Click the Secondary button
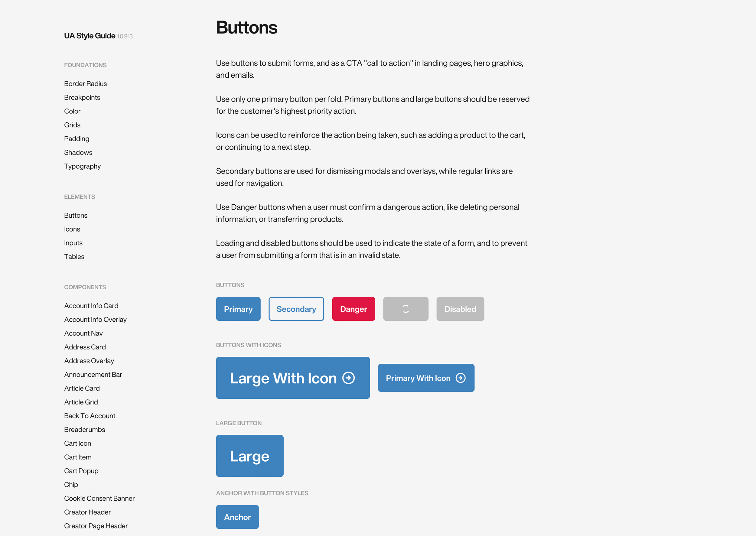 point(296,309)
